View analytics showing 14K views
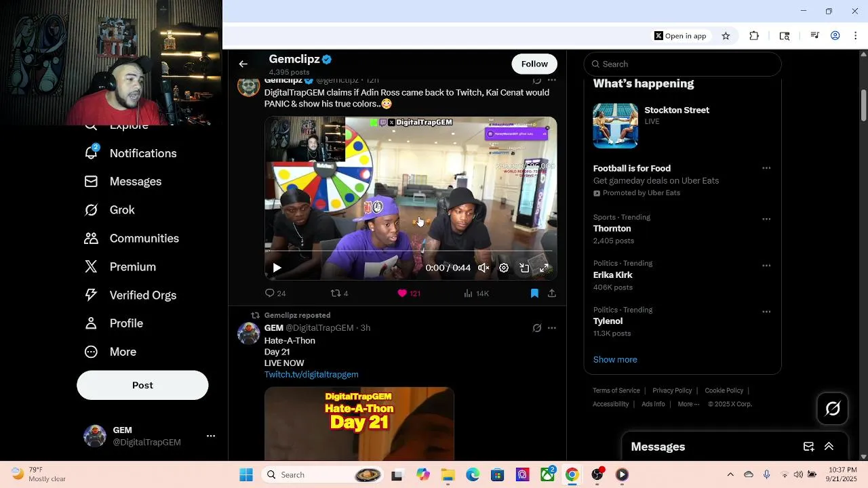 [x=476, y=293]
